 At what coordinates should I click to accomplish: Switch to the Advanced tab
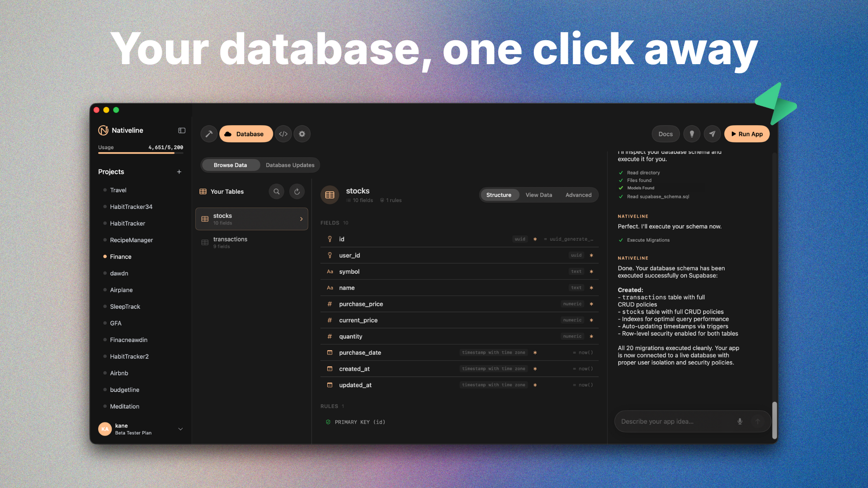tap(578, 195)
